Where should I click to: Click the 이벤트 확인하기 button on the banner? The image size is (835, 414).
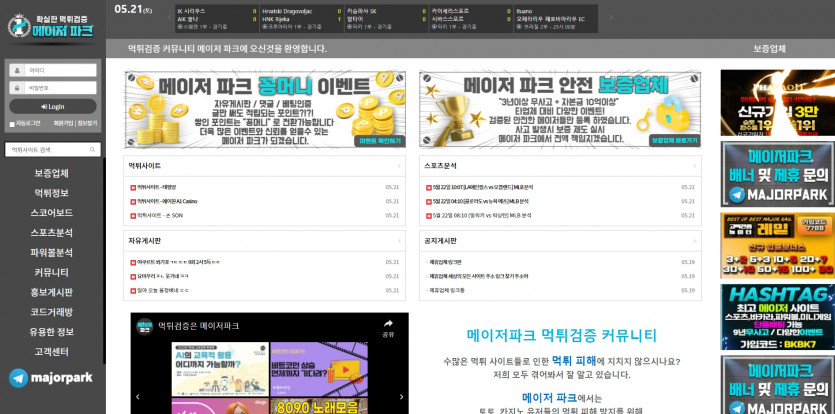(380, 141)
